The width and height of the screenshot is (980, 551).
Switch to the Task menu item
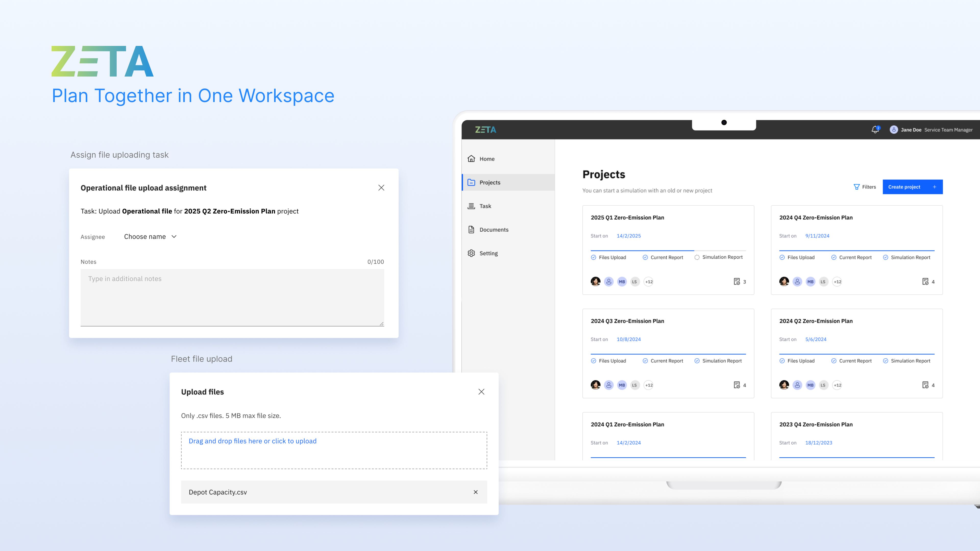coord(485,206)
